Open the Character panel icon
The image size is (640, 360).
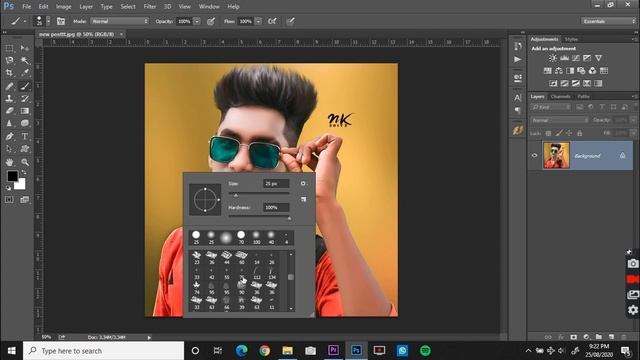(x=518, y=98)
